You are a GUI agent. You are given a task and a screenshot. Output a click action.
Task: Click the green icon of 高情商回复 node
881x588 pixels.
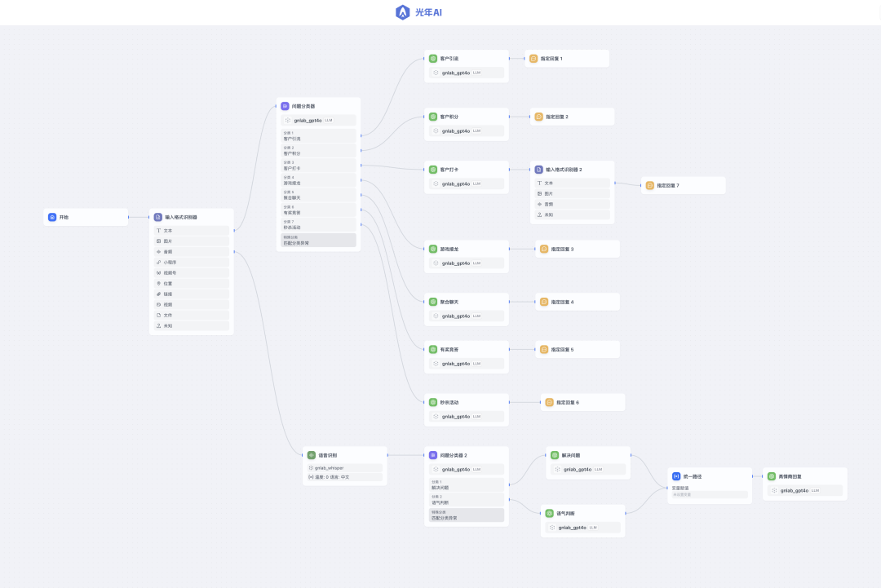[772, 476]
